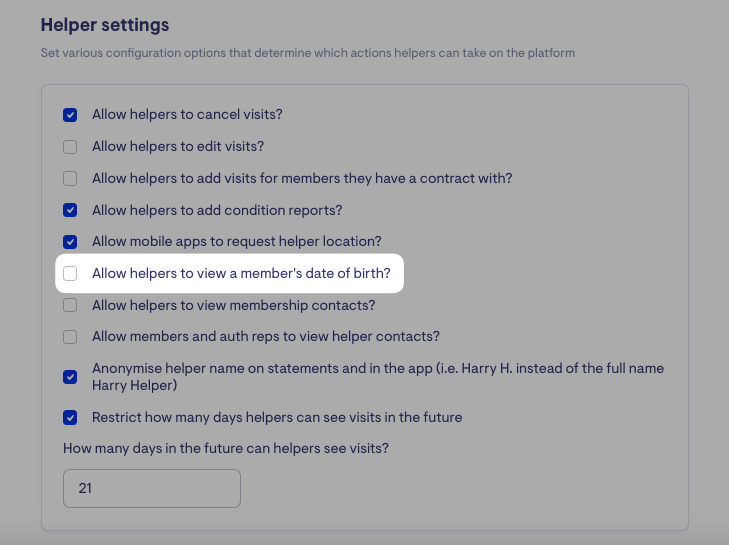
Task: Uncheck the anonymise helper name checkbox
Action: coord(70,377)
